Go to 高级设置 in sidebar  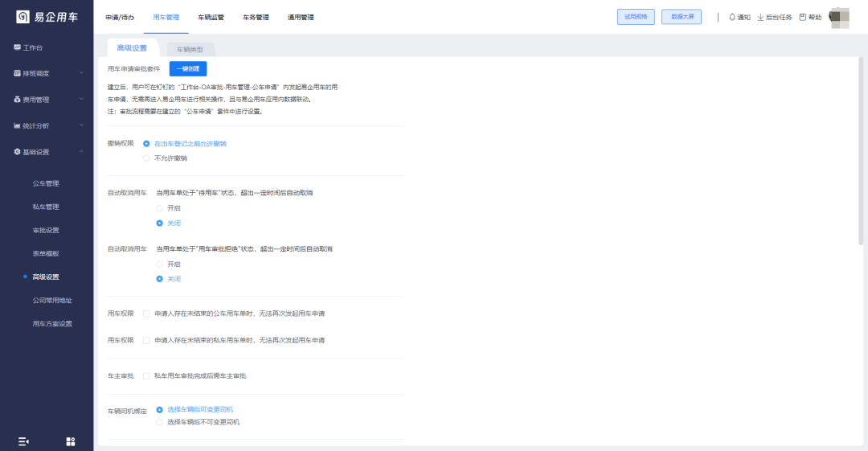(x=45, y=277)
